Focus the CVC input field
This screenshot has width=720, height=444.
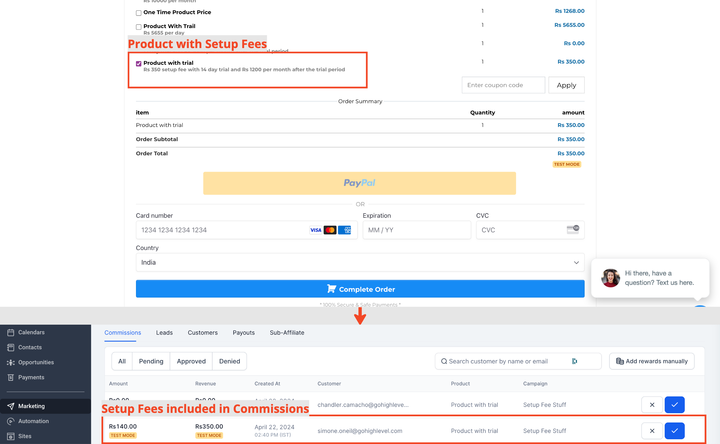(530, 230)
